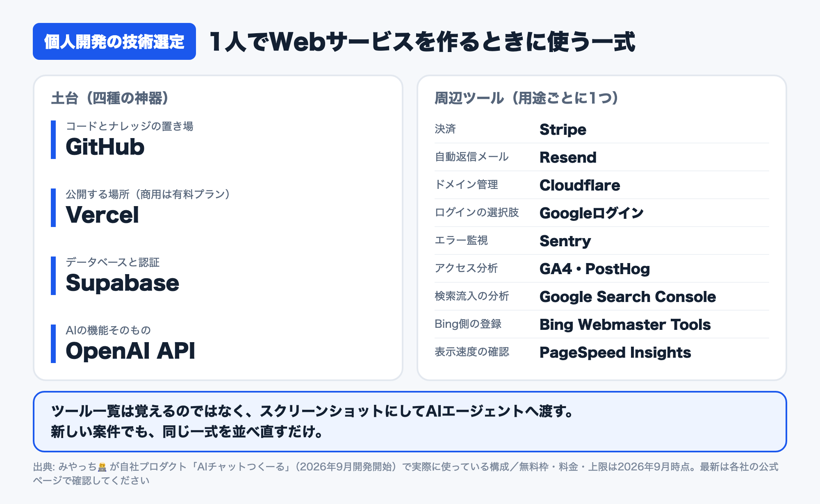Select Sentry in the tool list
Screen dimensions: 820x504
tap(565, 241)
